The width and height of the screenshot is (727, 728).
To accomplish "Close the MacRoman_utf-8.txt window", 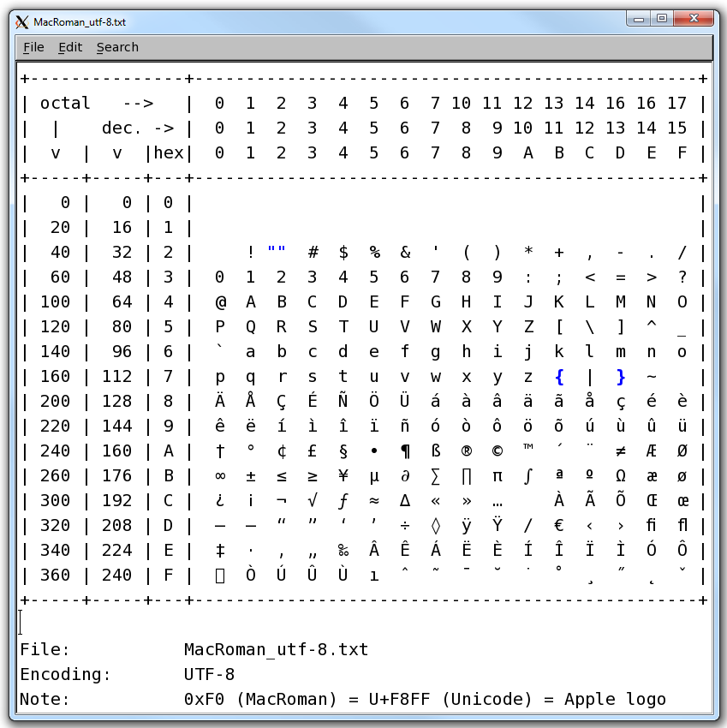I will coord(694,18).
